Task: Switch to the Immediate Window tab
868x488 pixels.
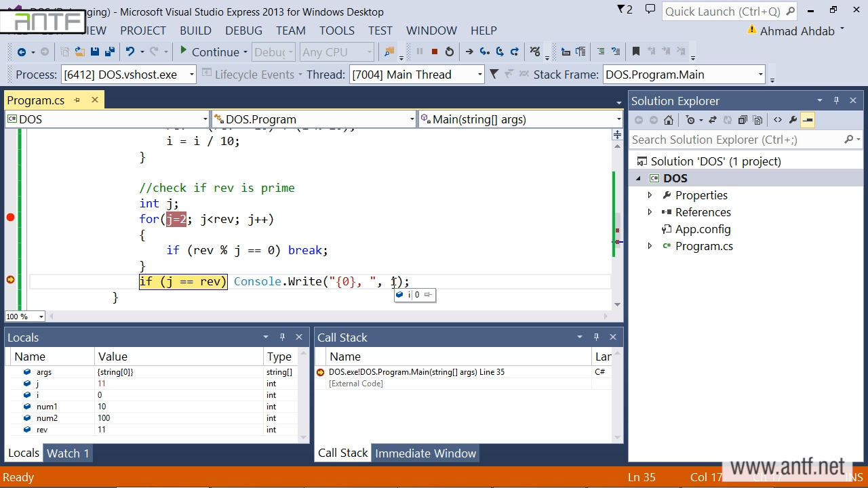Action: (425, 453)
